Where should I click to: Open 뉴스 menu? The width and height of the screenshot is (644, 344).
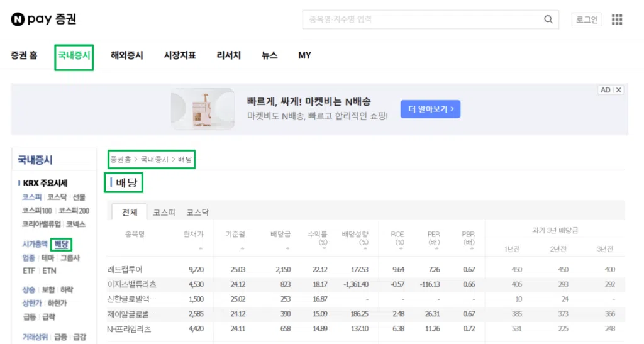[x=269, y=55]
